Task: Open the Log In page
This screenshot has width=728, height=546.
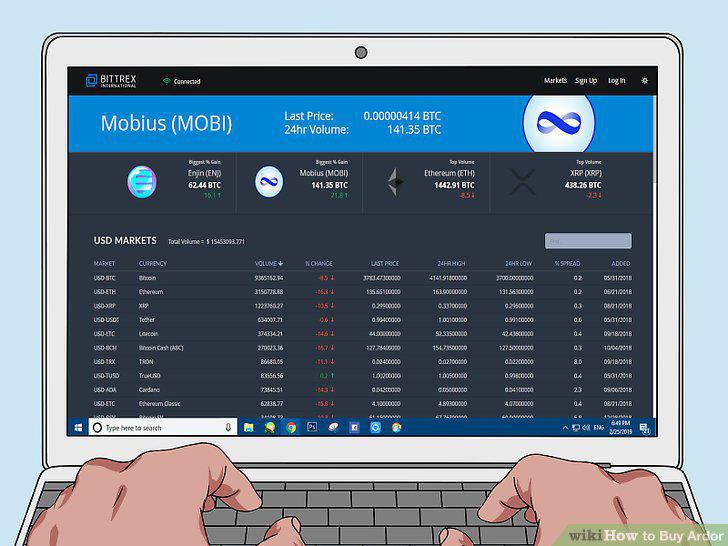Action: coord(617,81)
